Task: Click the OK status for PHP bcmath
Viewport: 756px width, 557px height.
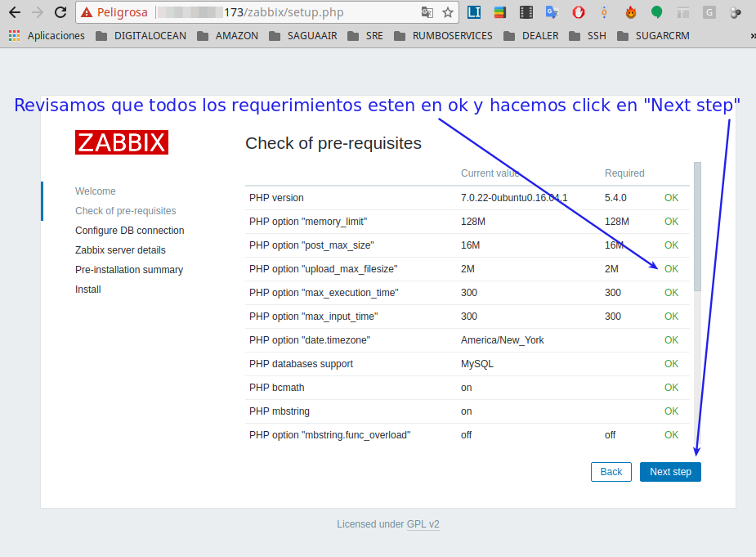Action: [x=671, y=387]
